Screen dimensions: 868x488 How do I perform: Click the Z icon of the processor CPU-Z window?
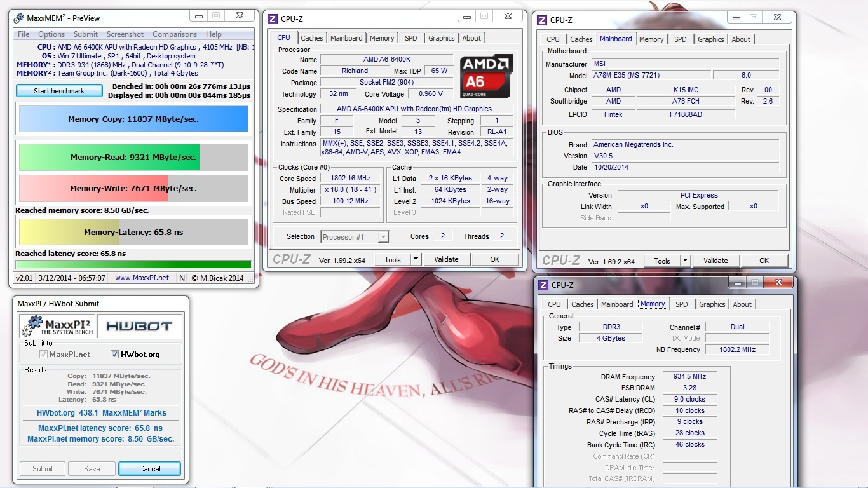point(273,19)
